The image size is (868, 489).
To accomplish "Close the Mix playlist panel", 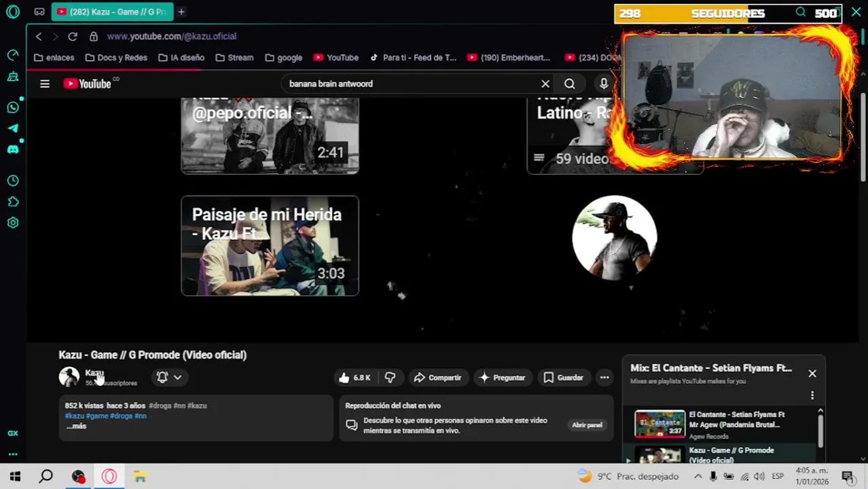I will coord(812,374).
